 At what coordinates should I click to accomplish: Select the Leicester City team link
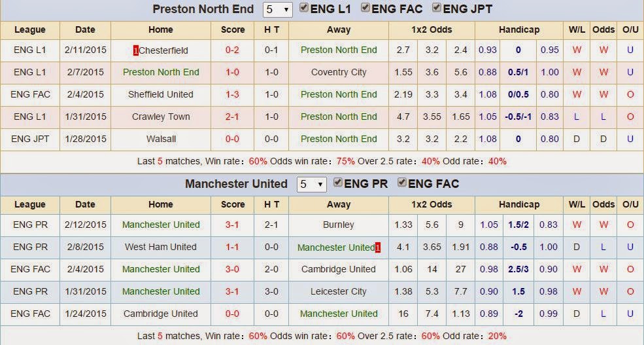339,292
